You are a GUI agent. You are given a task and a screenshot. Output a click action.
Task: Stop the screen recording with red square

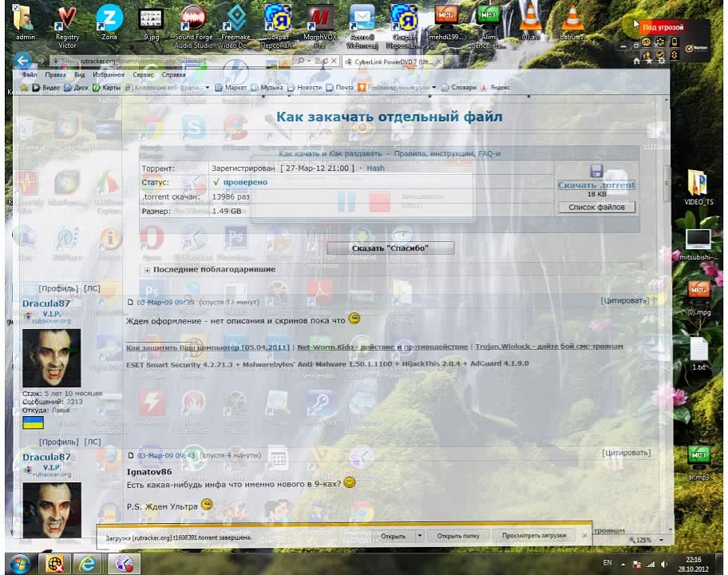(379, 202)
